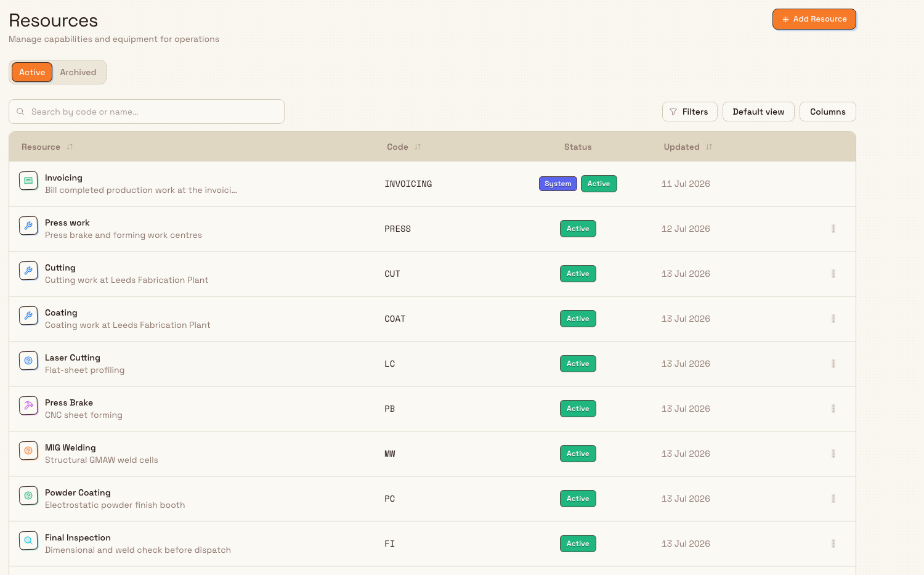Viewport: 924px width, 575px height.
Task: Click the COAT code cell
Action: tap(395, 319)
